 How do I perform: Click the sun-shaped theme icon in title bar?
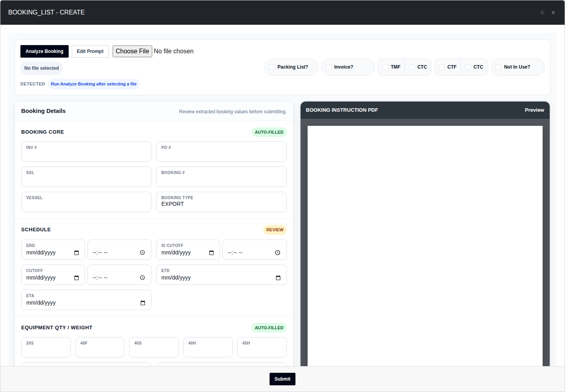(x=542, y=13)
